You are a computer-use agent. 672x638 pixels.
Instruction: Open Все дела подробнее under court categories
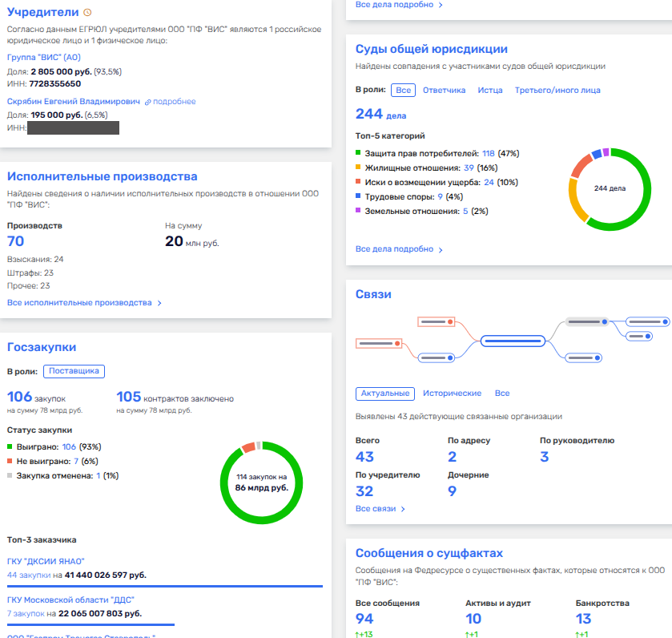click(x=394, y=249)
